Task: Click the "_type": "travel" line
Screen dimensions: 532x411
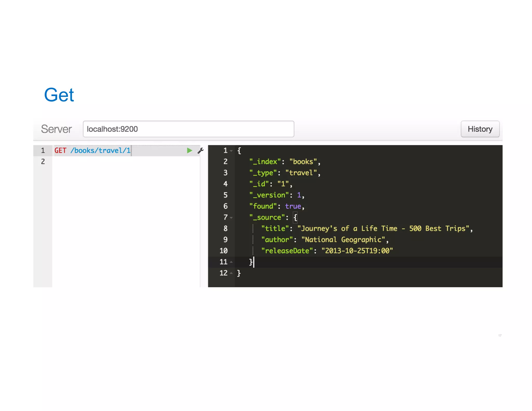Action: point(284,173)
